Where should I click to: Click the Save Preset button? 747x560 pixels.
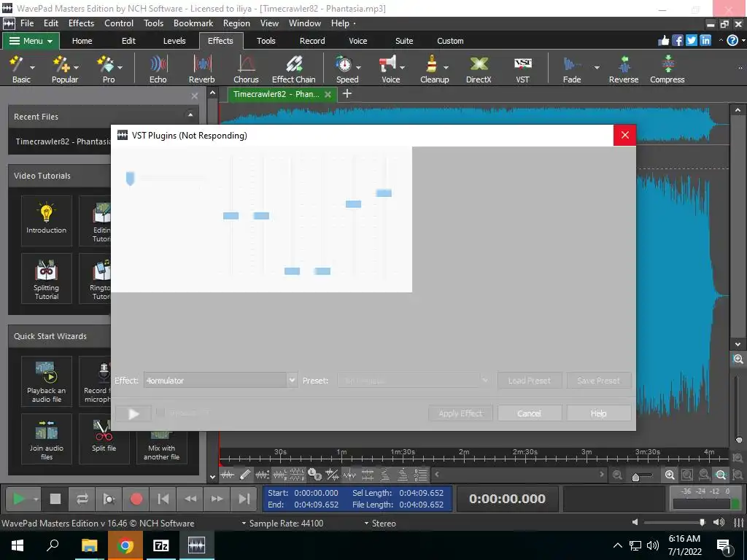click(x=599, y=381)
